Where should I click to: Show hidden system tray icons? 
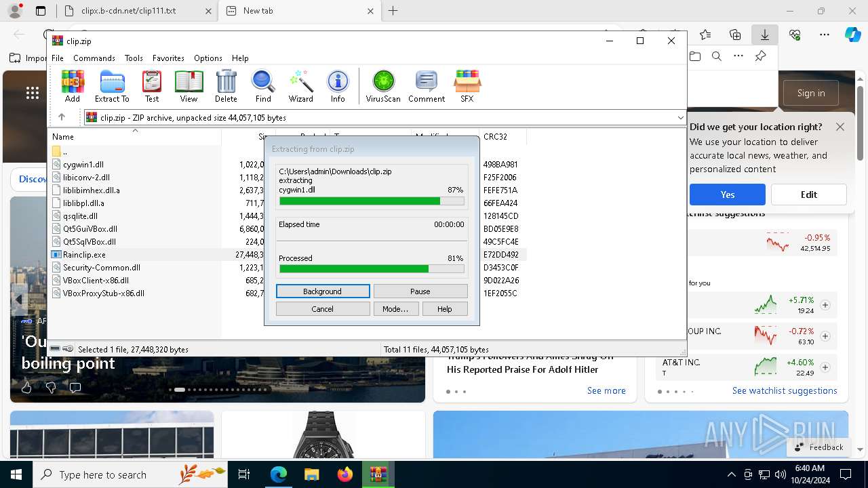731,474
